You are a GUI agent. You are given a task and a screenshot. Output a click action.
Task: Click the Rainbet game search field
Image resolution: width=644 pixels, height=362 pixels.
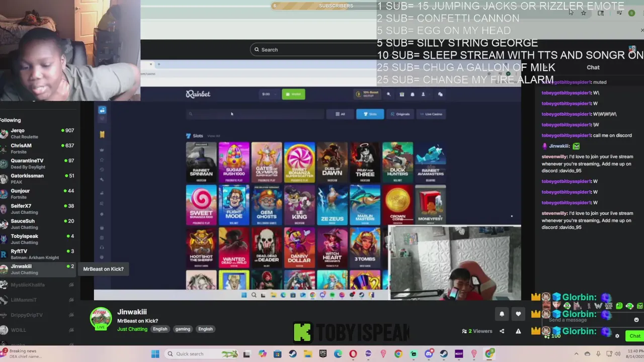tap(255, 114)
